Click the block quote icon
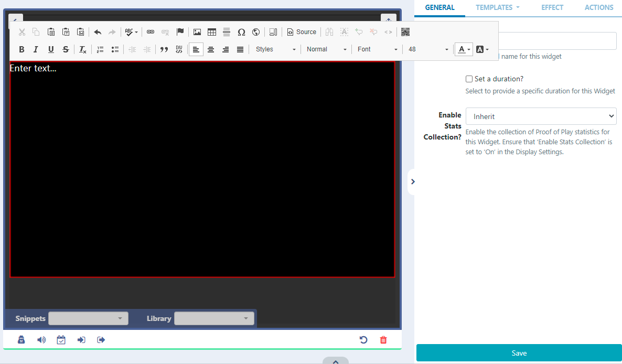Viewport: 622px width, 364px height. pyautogui.click(x=164, y=49)
